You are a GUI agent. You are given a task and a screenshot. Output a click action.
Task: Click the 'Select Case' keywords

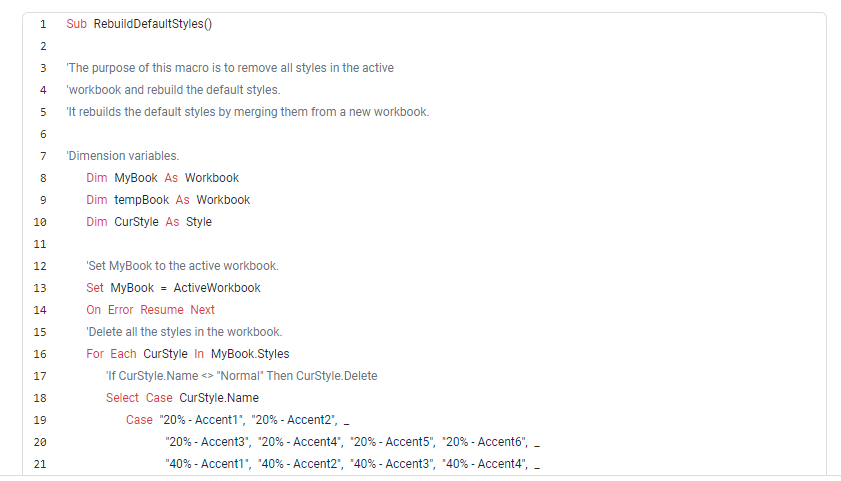[x=132, y=398]
